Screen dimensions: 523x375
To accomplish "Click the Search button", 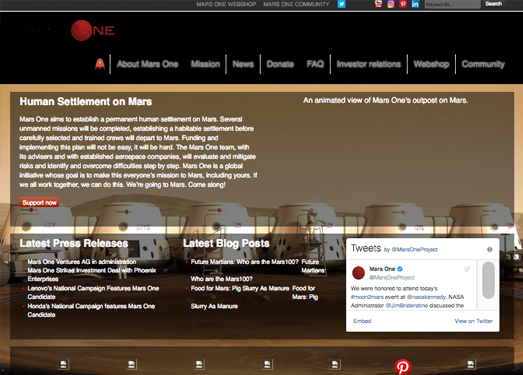I will (493, 4).
